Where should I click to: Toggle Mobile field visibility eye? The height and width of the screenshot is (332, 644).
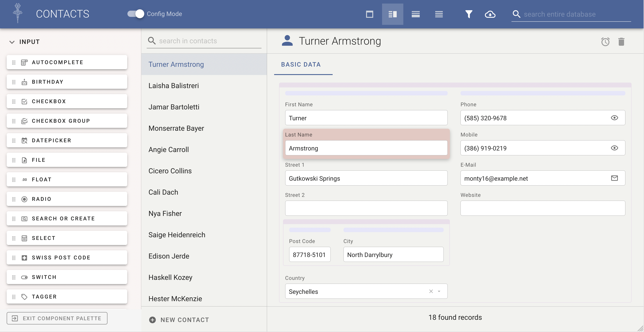614,148
